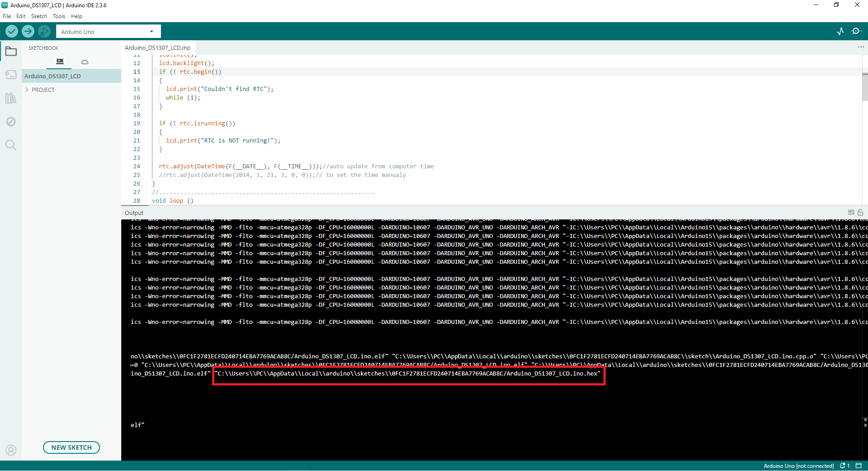The height and width of the screenshot is (471, 868).
Task: Select the Arduino_DS1307_LCD.ino editor tab
Action: click(157, 48)
